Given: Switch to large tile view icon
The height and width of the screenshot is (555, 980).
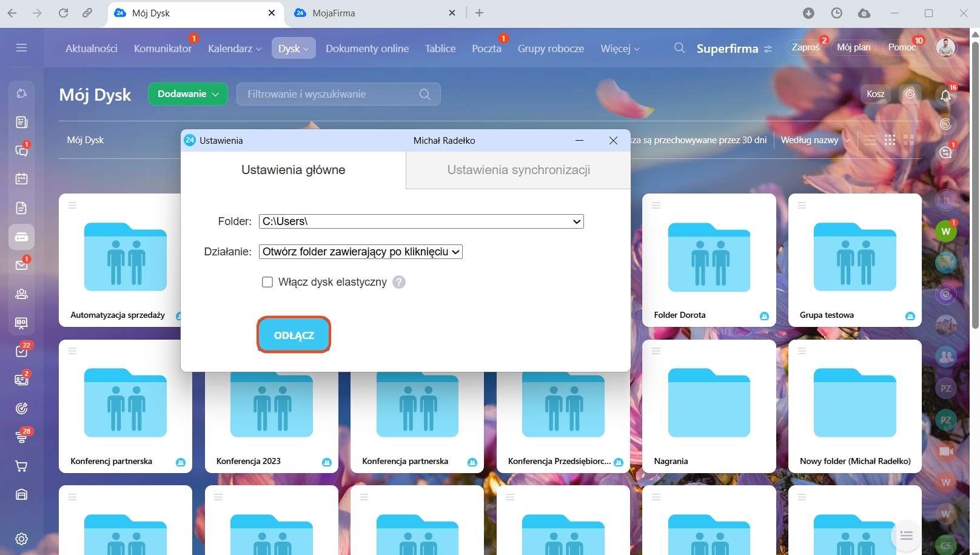Looking at the screenshot, I should 908,140.
